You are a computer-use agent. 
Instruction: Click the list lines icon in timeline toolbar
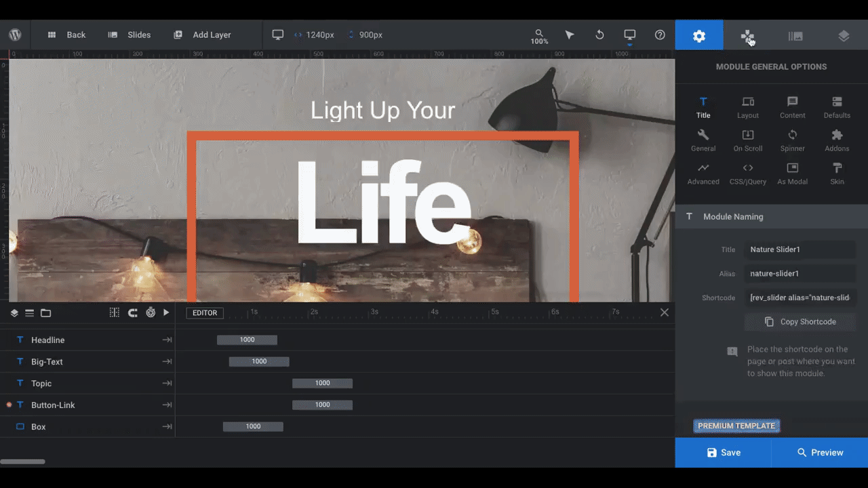coord(30,313)
